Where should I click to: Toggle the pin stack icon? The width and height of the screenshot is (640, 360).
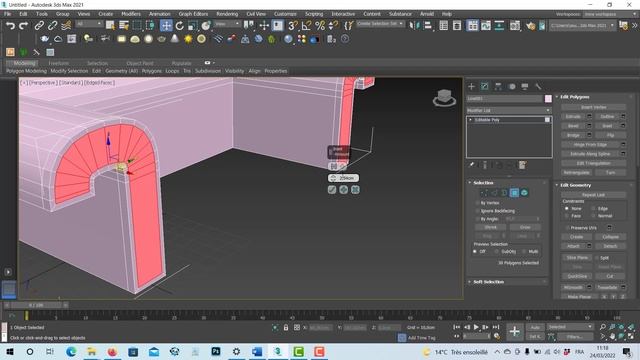click(471, 165)
